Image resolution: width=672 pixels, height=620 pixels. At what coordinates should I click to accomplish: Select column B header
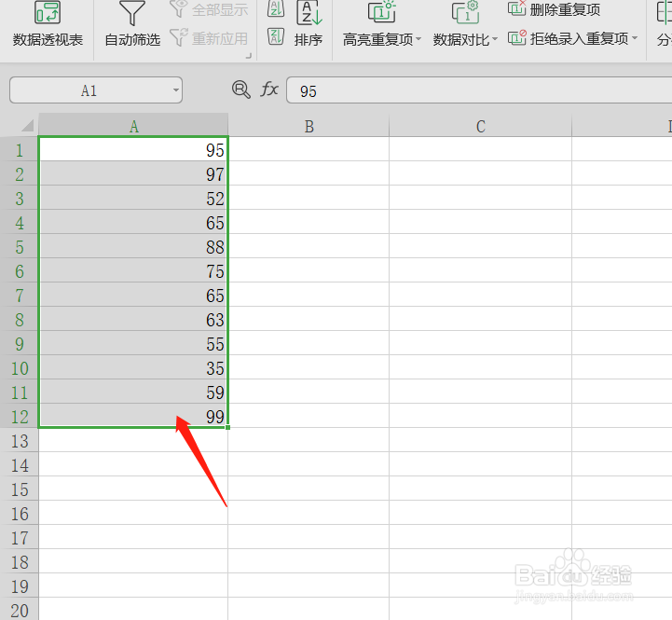(x=309, y=127)
